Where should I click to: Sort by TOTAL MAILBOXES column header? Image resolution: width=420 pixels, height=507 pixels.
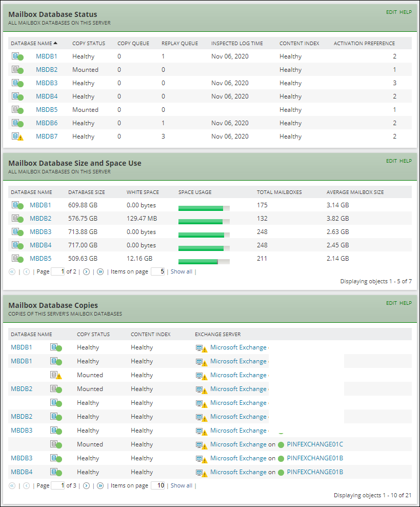[279, 192]
